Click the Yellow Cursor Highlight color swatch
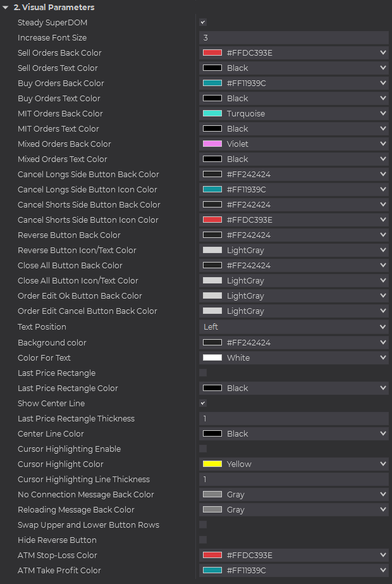 click(212, 464)
